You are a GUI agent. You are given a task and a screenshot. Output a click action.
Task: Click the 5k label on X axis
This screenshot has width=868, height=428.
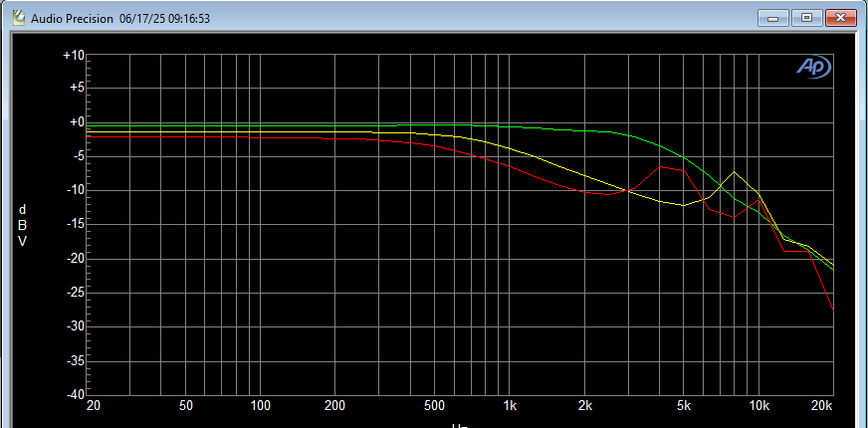[684, 406]
